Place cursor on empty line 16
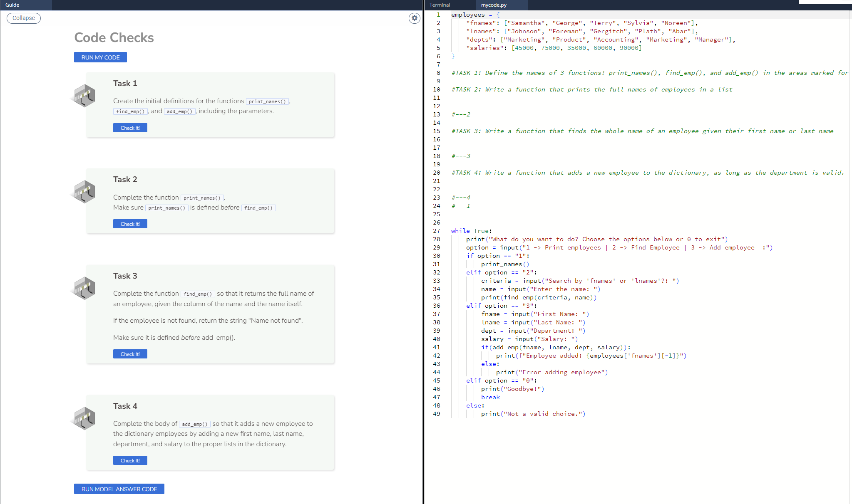The image size is (852, 504). click(649, 139)
